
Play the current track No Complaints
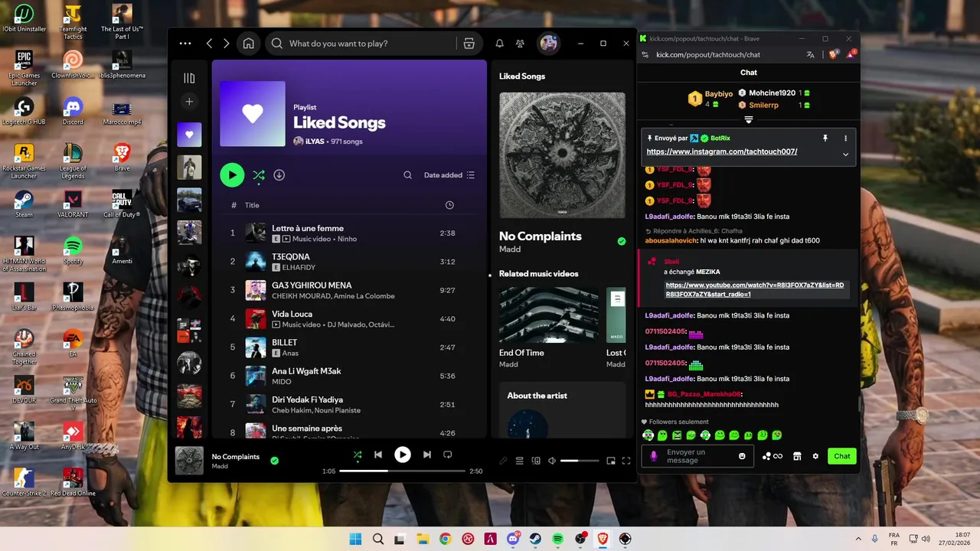(x=402, y=455)
